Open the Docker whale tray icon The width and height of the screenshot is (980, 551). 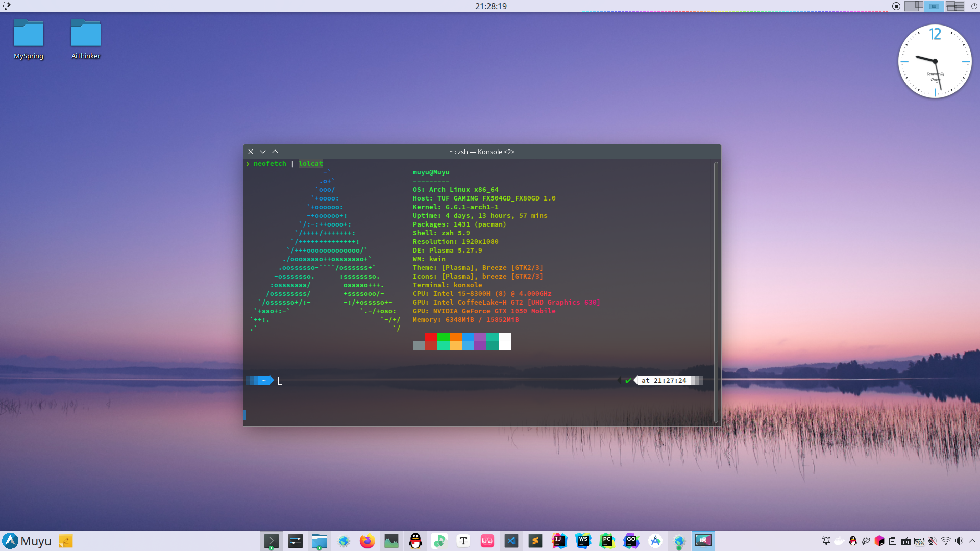[840, 541]
